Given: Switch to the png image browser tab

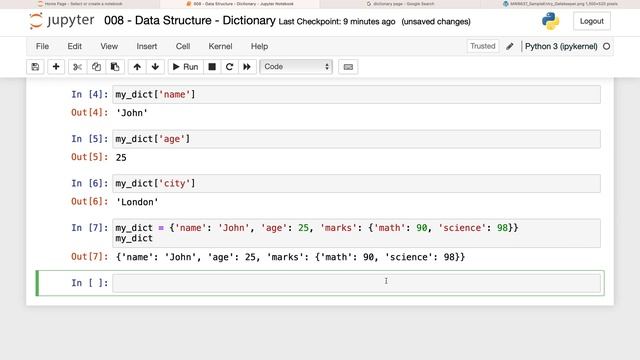Looking at the screenshot, I should pos(560,4).
